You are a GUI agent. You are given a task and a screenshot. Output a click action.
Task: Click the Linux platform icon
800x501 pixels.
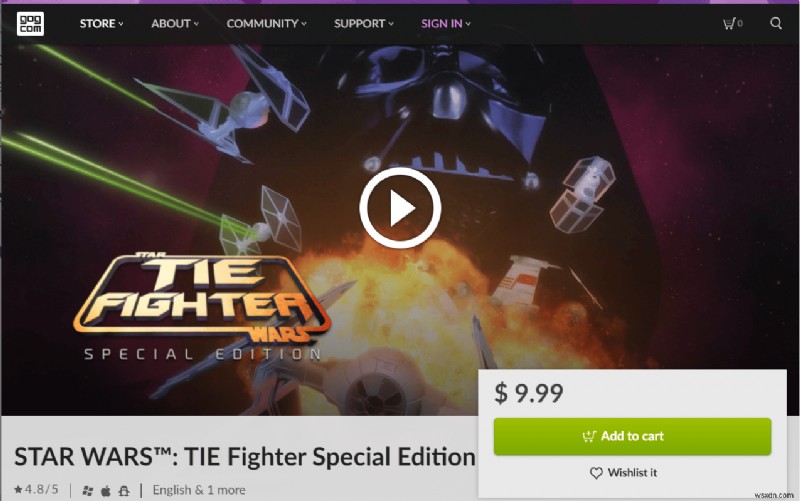coord(124,491)
